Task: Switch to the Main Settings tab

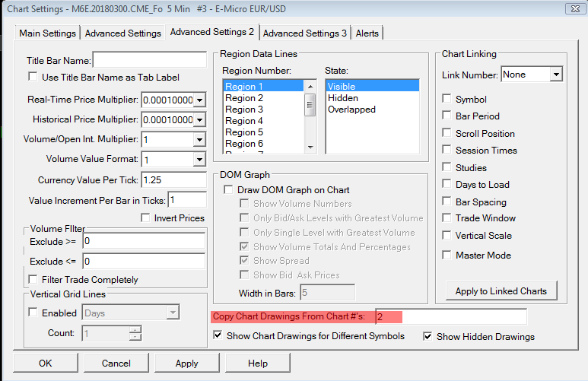Action: pos(48,33)
